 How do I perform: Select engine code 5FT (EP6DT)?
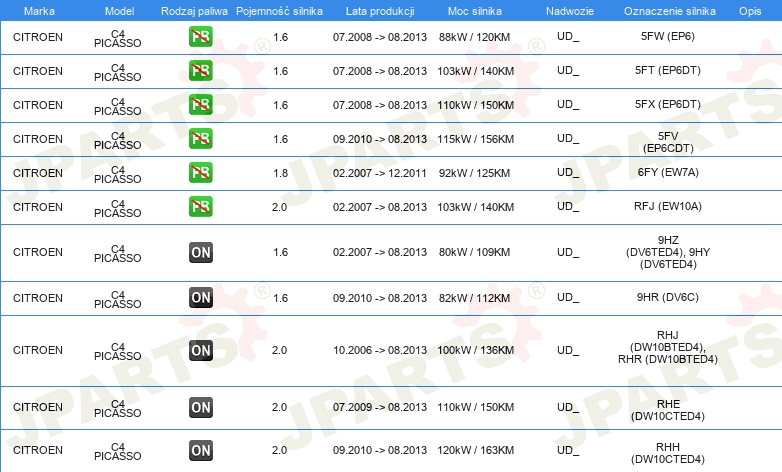668,70
